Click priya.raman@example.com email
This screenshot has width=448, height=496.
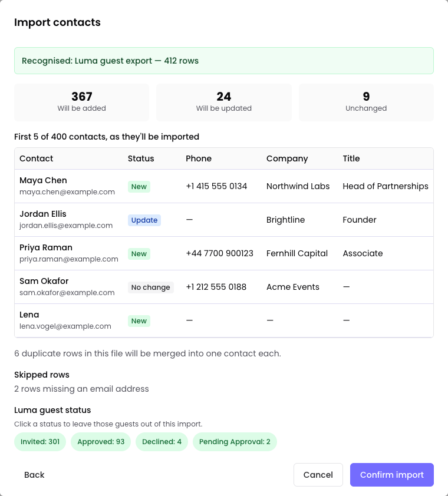coord(69,259)
